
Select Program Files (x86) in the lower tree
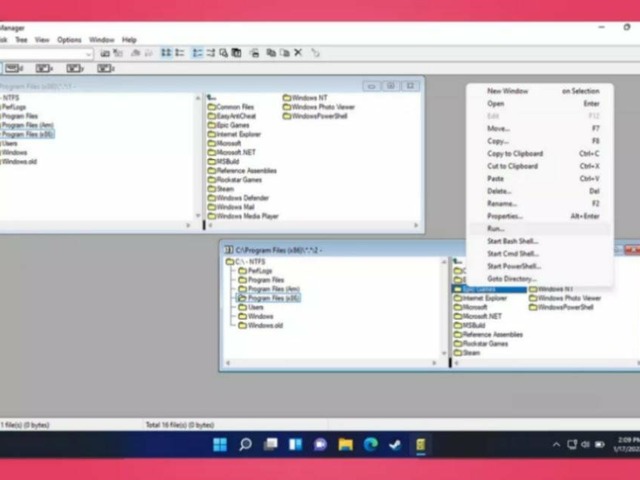point(274,298)
